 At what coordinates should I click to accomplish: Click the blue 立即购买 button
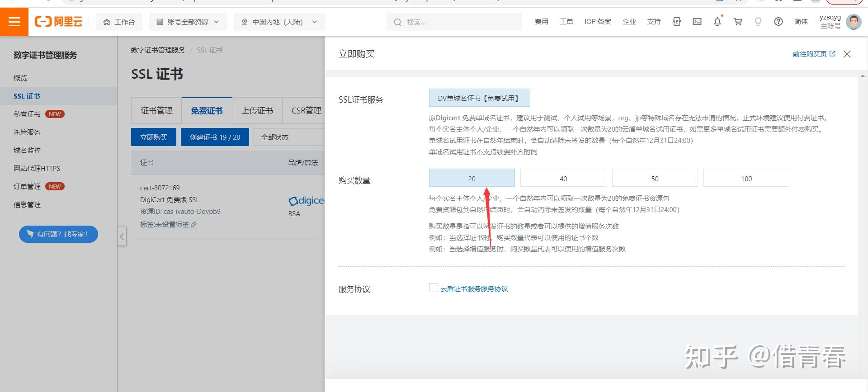point(154,137)
